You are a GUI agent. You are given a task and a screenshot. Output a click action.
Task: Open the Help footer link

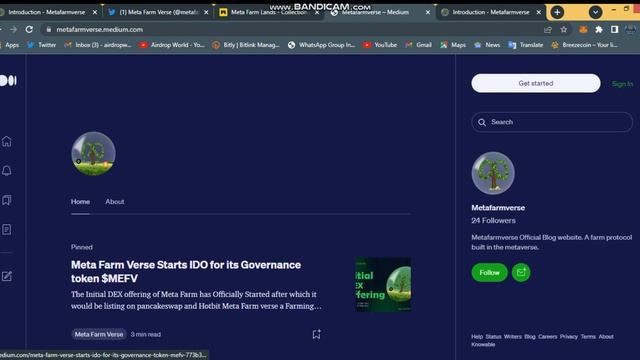pyautogui.click(x=477, y=337)
